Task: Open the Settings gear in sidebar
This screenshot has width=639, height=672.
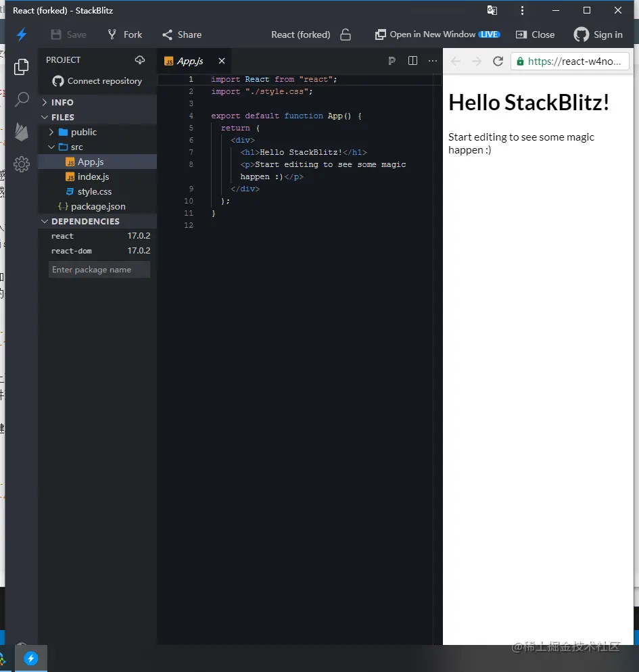Action: click(22, 164)
